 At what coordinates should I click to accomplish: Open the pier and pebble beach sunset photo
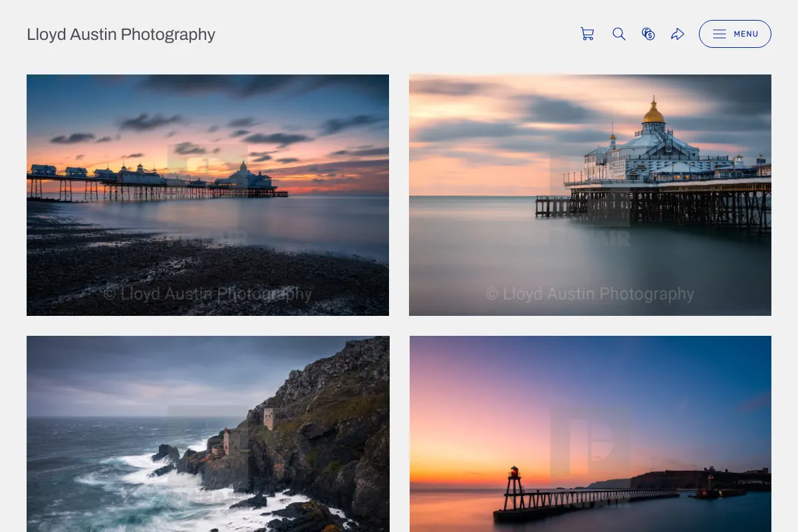click(207, 195)
